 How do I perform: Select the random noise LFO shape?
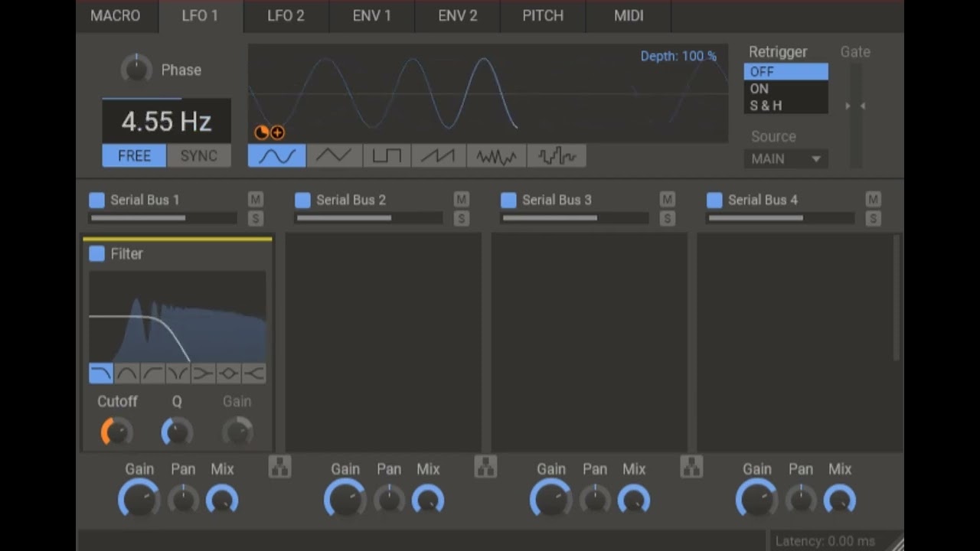coord(496,156)
